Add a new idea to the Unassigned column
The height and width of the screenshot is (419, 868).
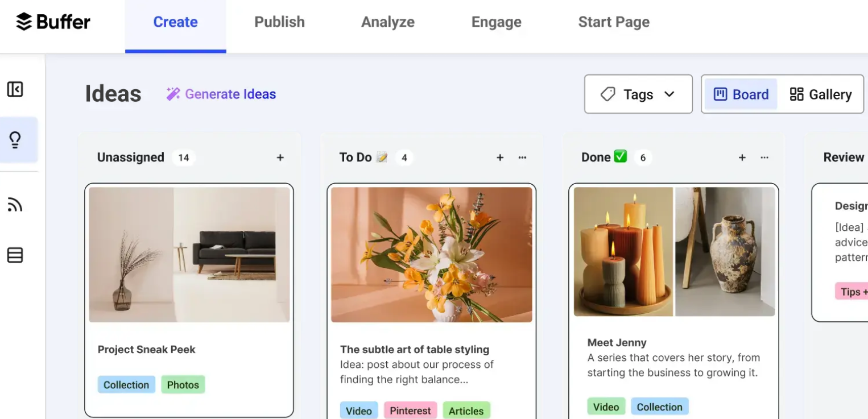280,157
